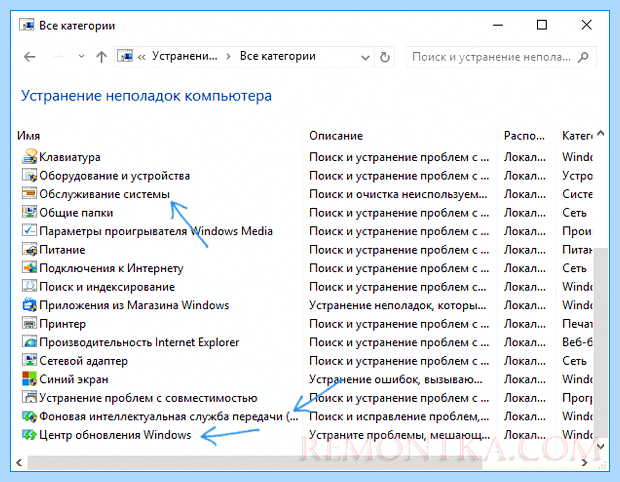Screen dimensions: 620x482
Task: Click the Клавиатура troubleshooter icon
Action: 30,157
